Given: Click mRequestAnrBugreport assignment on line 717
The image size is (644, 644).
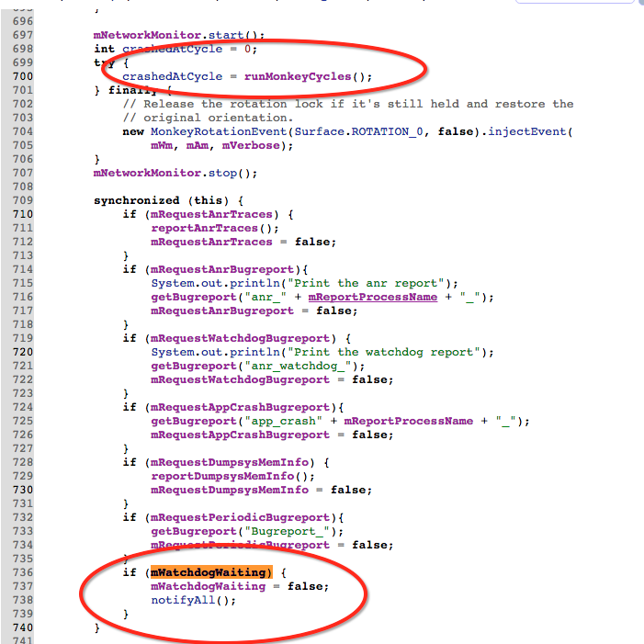Looking at the screenshot, I should (x=222, y=311).
